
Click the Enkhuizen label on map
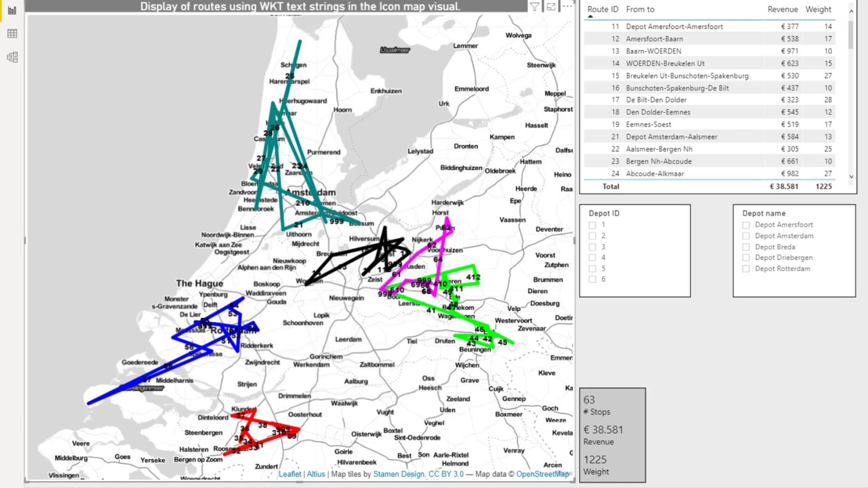(x=386, y=91)
